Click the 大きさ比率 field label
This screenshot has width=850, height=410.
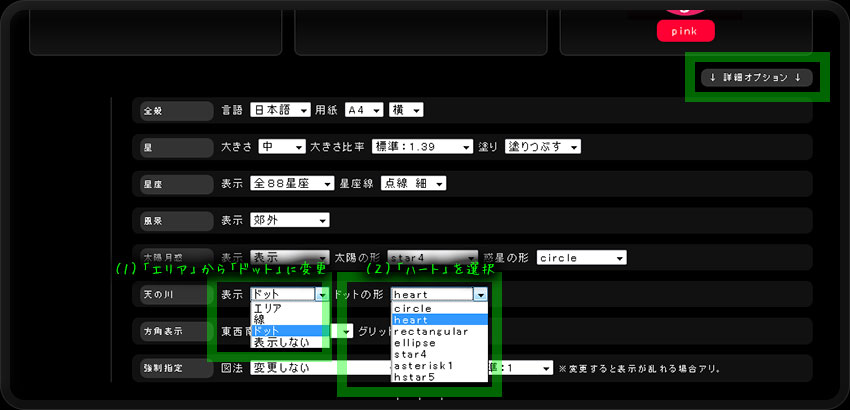click(337, 146)
